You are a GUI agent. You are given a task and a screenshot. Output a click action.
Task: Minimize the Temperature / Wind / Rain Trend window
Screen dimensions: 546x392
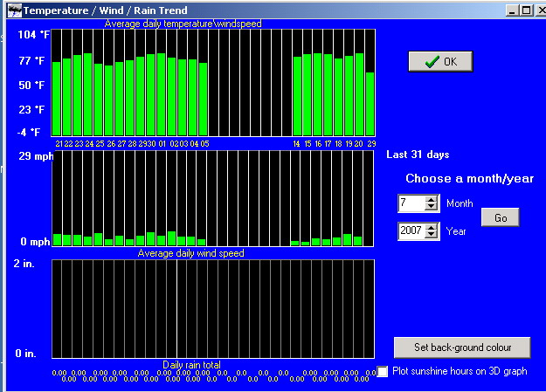point(512,10)
